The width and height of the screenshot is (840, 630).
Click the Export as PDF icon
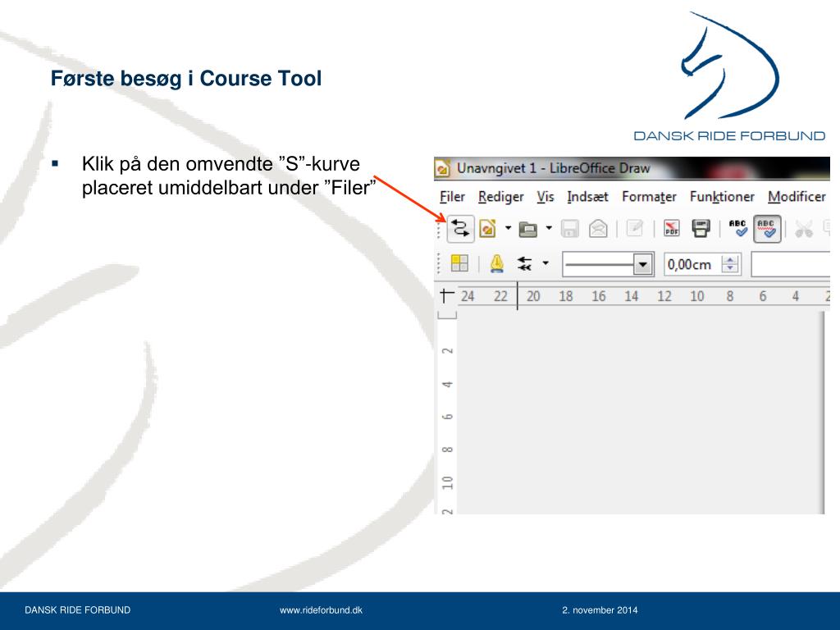[672, 229]
